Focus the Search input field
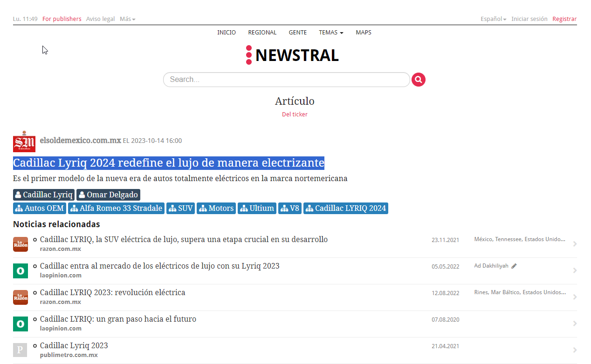Image resolution: width=591 pixels, height=364 pixels. click(x=287, y=80)
